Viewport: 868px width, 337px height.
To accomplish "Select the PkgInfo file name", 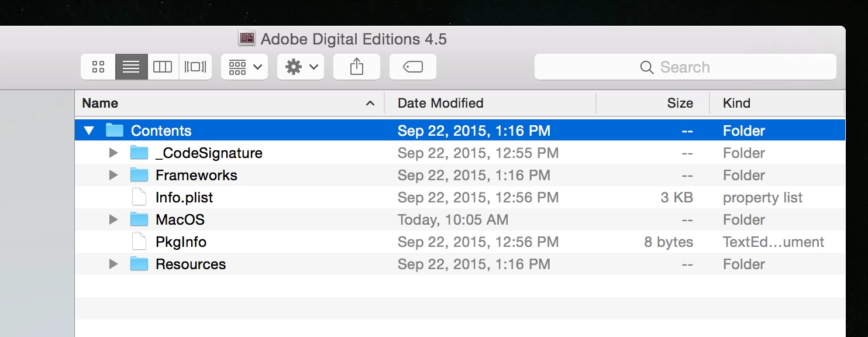I will [x=181, y=242].
